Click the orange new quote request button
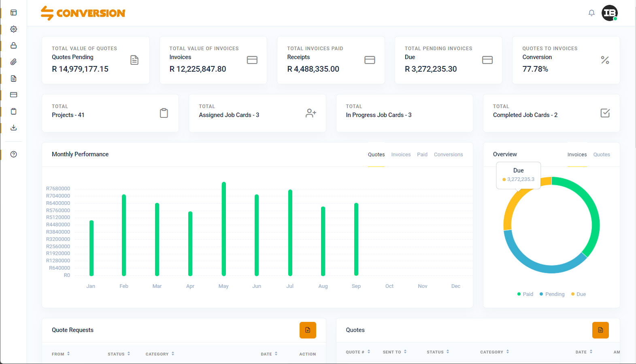 coord(308,330)
